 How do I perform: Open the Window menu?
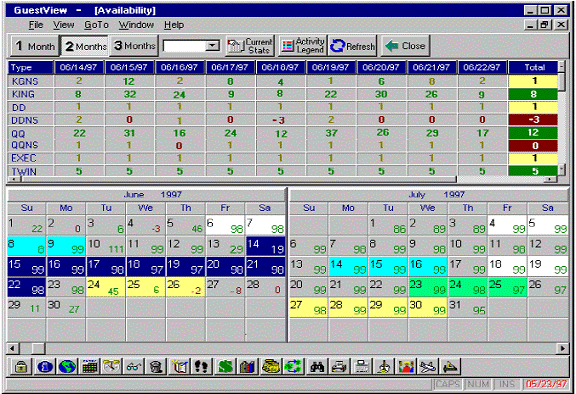136,25
